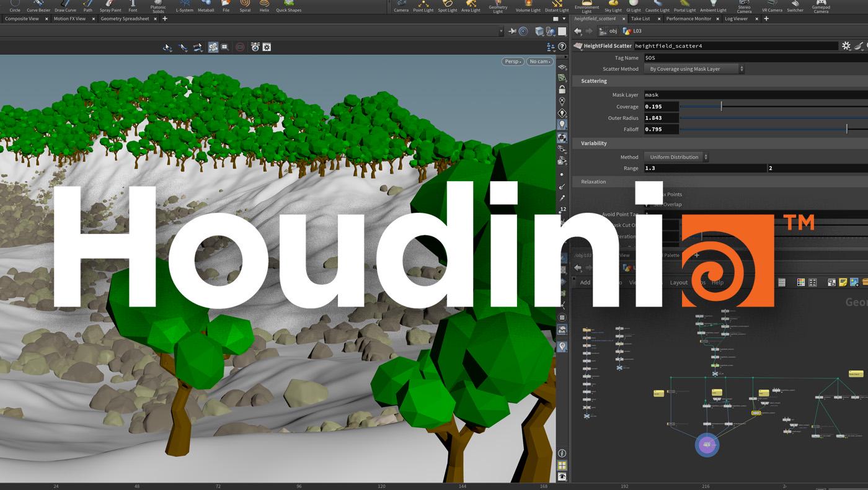Click the heightfield_scatter4 node name field
The width and height of the screenshot is (868, 490).
click(736, 46)
